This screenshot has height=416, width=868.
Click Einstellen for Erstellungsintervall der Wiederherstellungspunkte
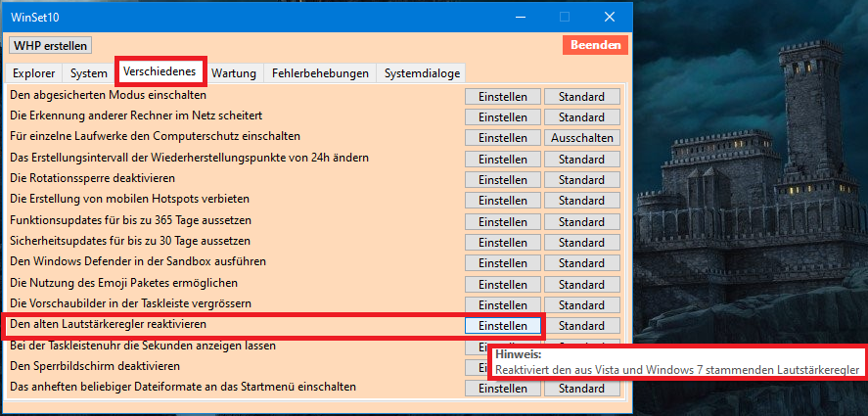pos(503,159)
